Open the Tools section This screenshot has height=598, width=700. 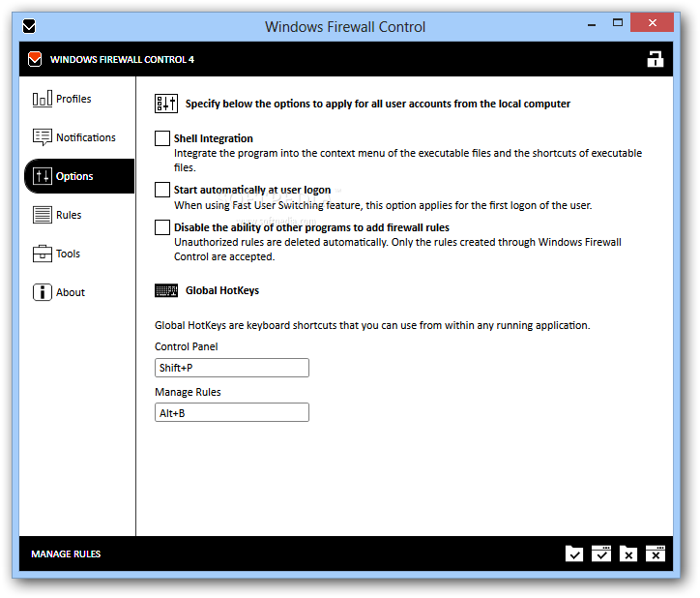(x=56, y=254)
